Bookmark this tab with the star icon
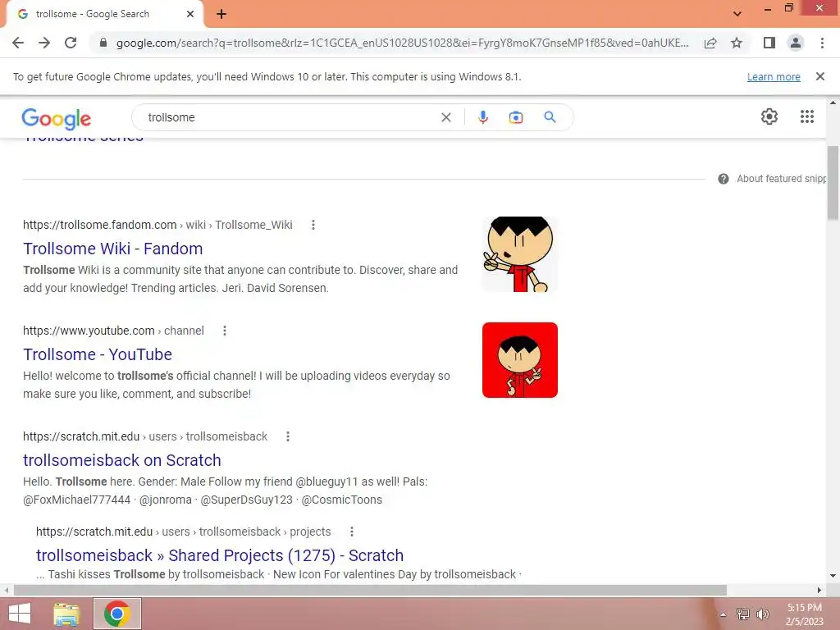Viewport: 840px width, 630px height. click(x=737, y=43)
